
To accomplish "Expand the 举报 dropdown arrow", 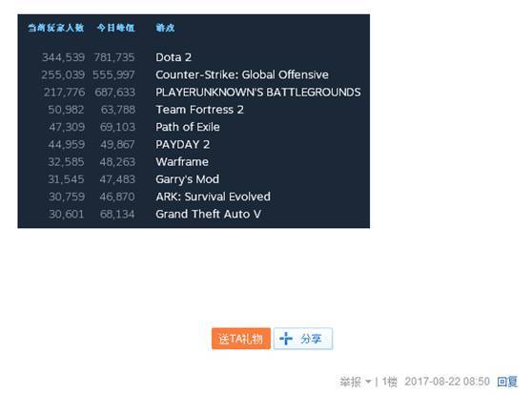I will pos(368,382).
